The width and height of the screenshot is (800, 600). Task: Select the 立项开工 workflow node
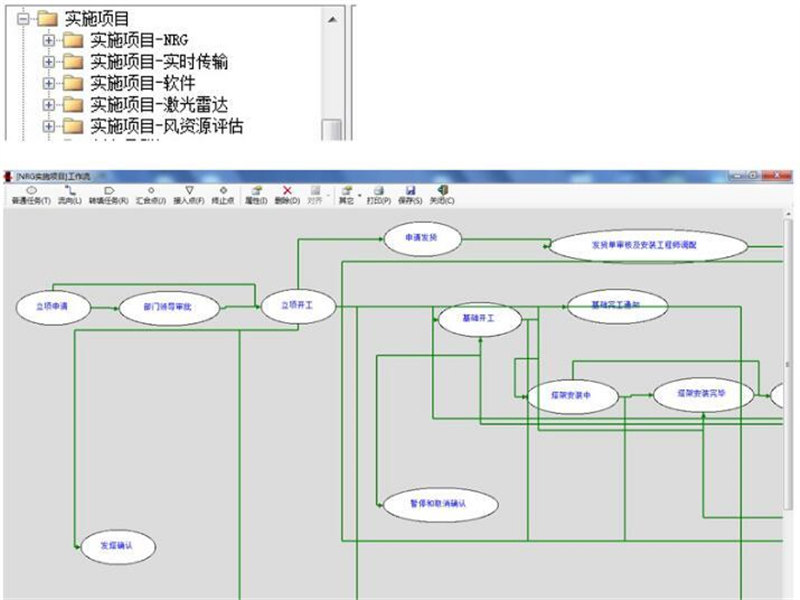coord(298,306)
